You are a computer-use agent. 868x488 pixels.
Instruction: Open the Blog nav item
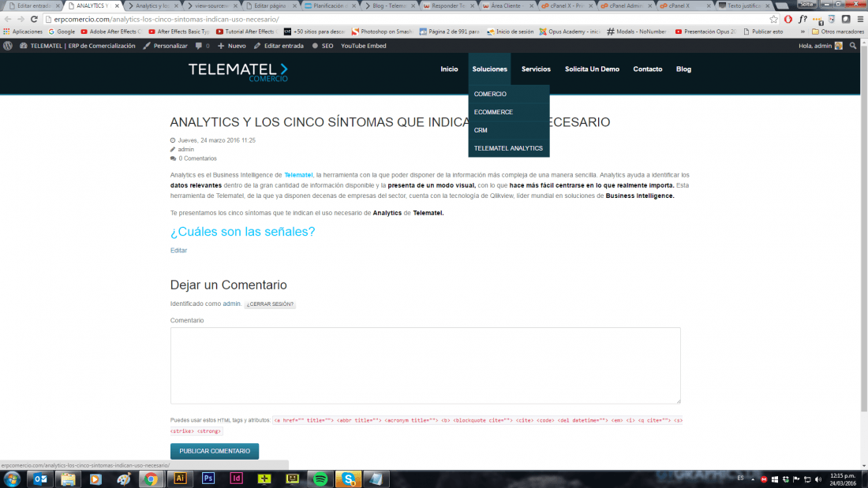(683, 69)
